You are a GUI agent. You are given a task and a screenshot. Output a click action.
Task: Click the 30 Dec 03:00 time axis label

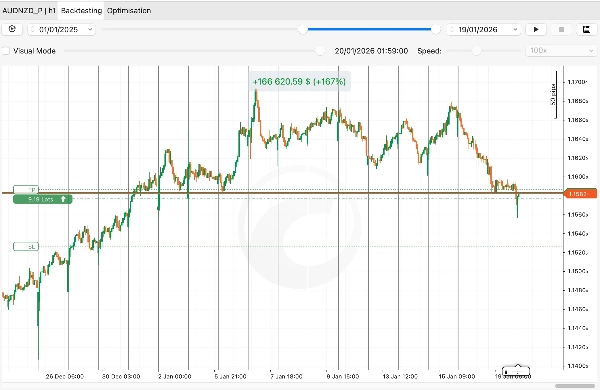pos(121,376)
